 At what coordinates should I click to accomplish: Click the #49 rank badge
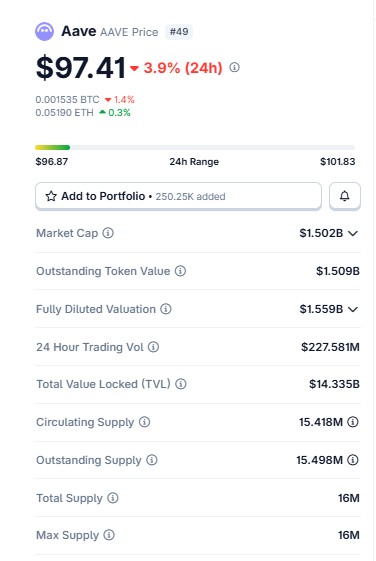[179, 31]
